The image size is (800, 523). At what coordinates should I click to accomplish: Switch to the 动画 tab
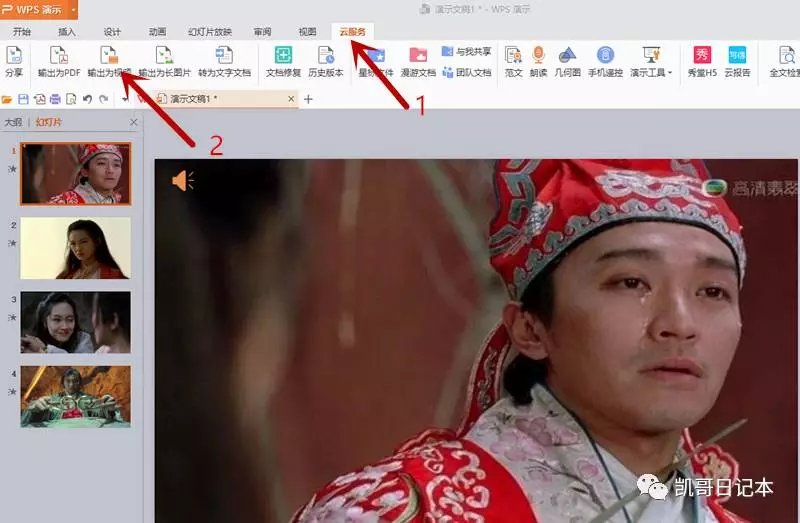click(x=157, y=32)
